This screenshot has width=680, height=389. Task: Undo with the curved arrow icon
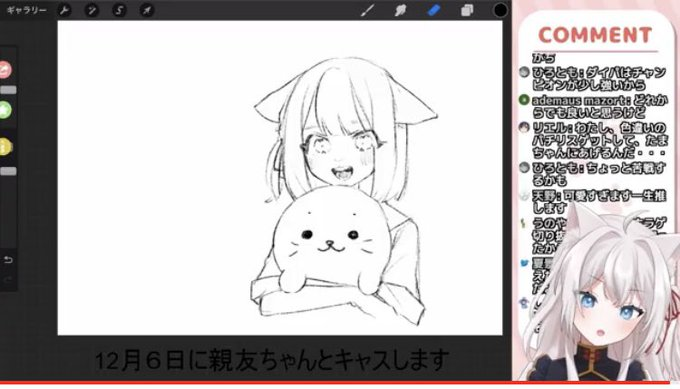tap(8, 260)
